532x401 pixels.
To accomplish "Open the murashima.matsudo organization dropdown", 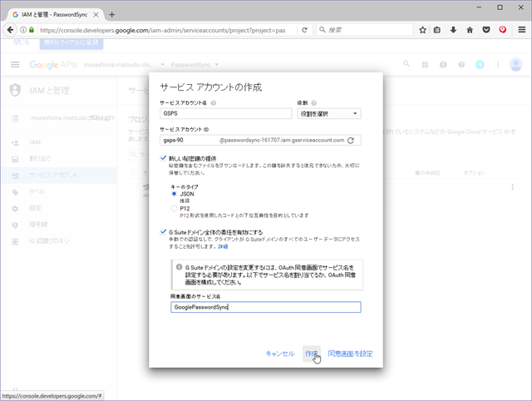I will [x=124, y=65].
